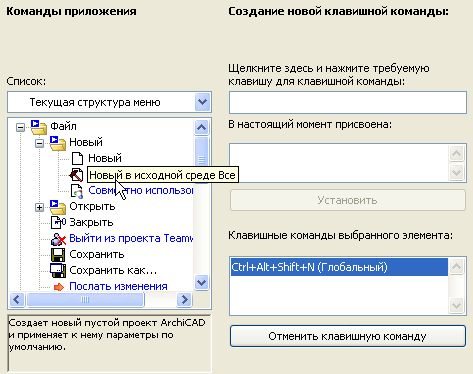
Task: Select Совместно использовать blue tree entry
Action: (140, 191)
